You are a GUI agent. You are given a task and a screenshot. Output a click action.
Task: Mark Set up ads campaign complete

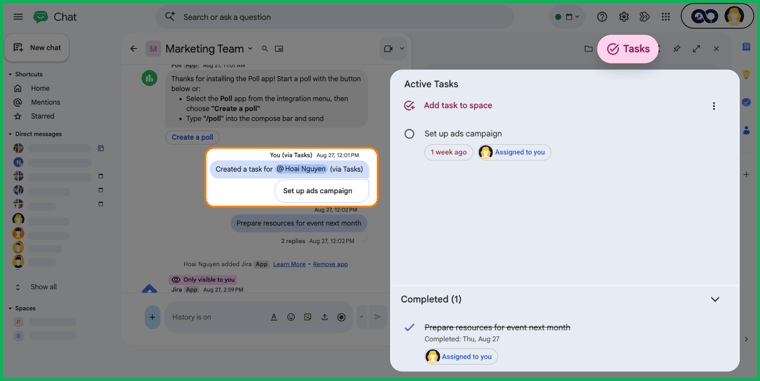[x=410, y=134]
